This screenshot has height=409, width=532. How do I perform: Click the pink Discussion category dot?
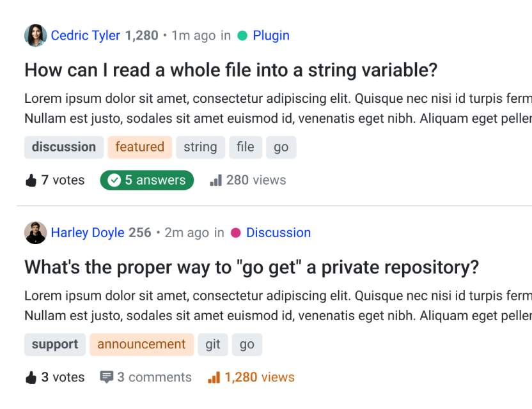[236, 233]
